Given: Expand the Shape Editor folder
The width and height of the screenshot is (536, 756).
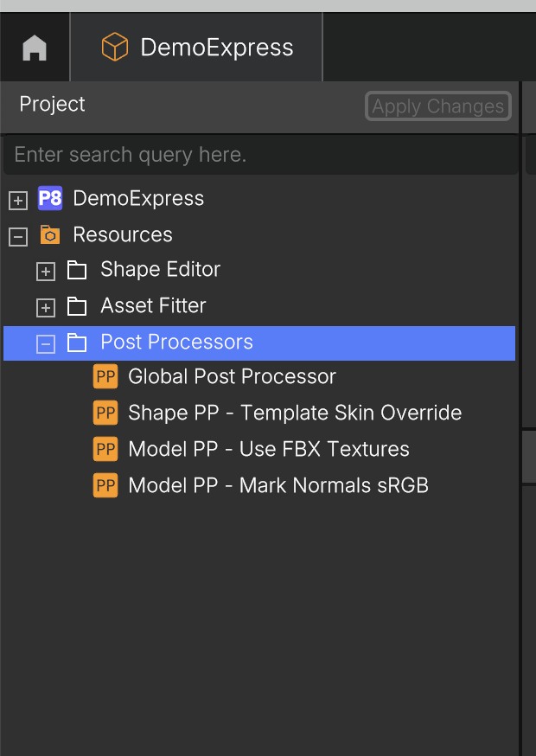Looking at the screenshot, I should pyautogui.click(x=46, y=272).
